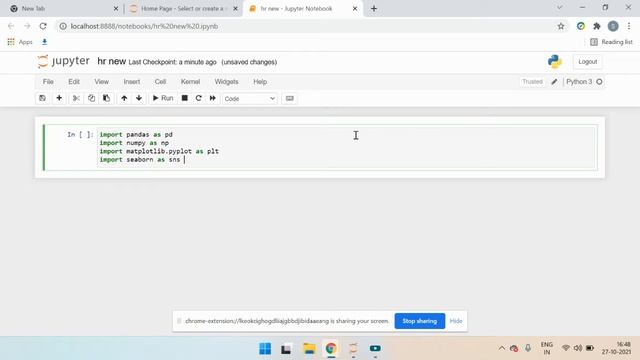
Task: Open a new browser tab
Action: (374, 9)
